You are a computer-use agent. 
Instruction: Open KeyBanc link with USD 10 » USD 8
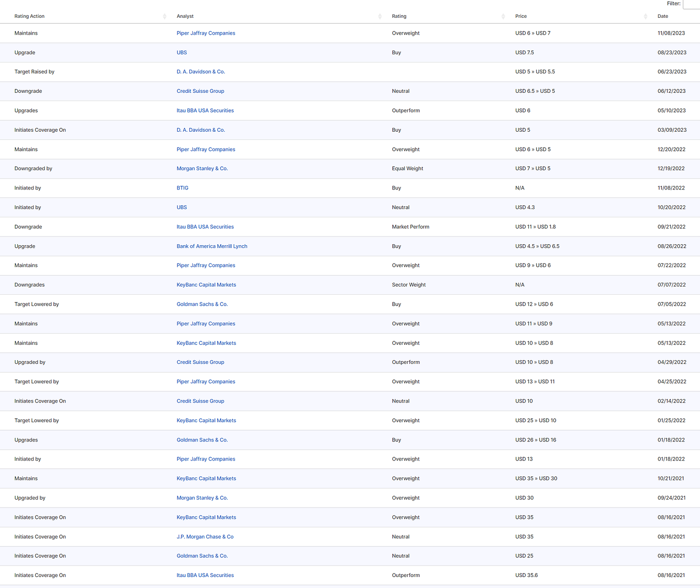[206, 343]
